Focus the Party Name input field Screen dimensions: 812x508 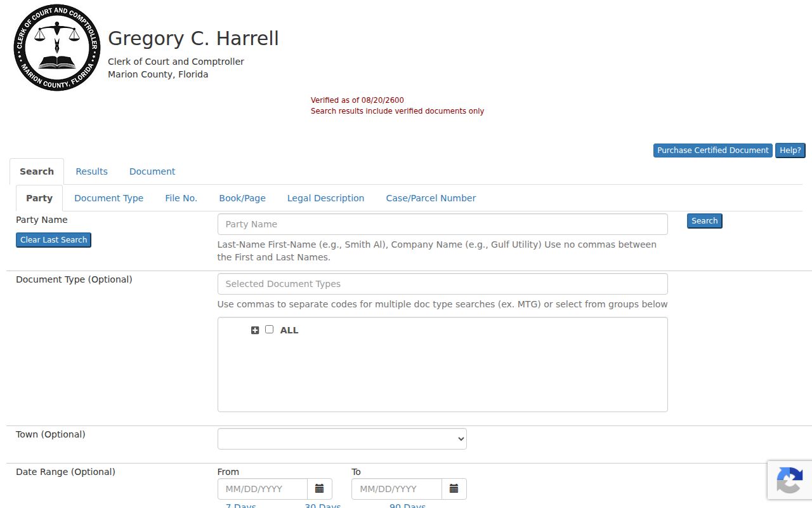pyautogui.click(x=443, y=224)
